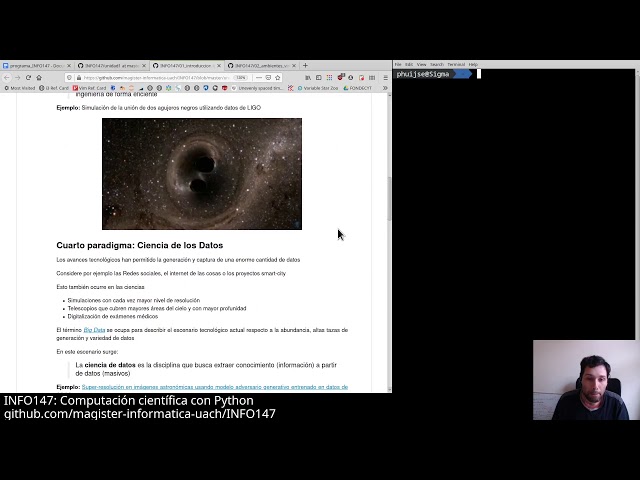Open a new browser tab with plus button

click(x=305, y=66)
